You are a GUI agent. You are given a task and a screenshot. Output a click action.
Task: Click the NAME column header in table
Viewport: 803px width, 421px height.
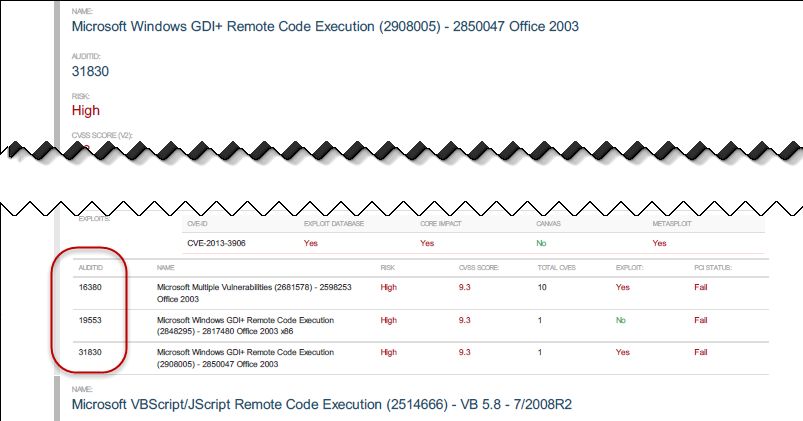point(165,268)
